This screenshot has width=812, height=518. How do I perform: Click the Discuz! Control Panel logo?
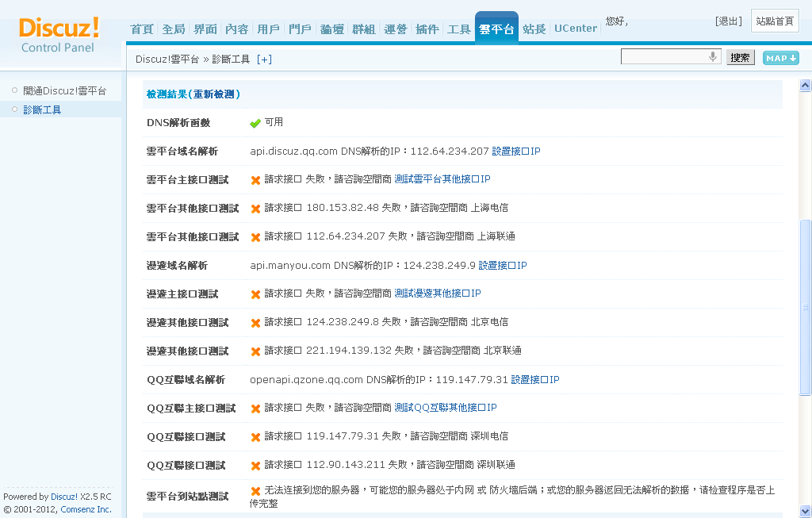pos(59,35)
